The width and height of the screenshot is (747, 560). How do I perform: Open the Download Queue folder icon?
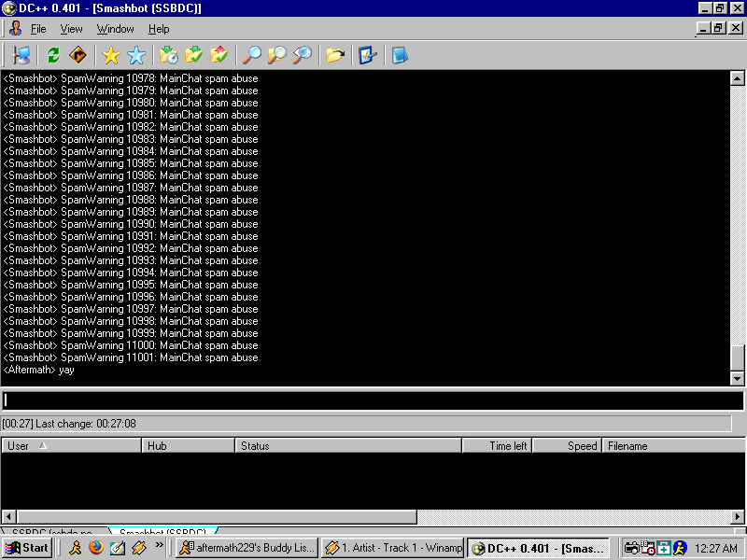[x=169, y=56]
